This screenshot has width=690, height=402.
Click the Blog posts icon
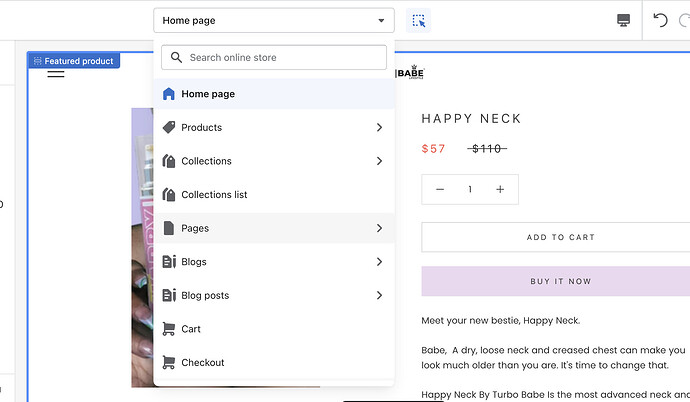(168, 296)
